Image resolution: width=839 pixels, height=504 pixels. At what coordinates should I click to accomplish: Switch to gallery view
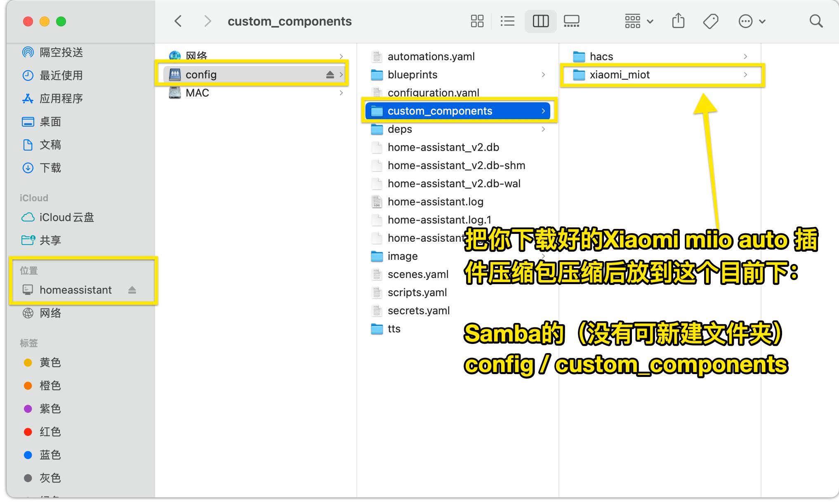tap(571, 21)
